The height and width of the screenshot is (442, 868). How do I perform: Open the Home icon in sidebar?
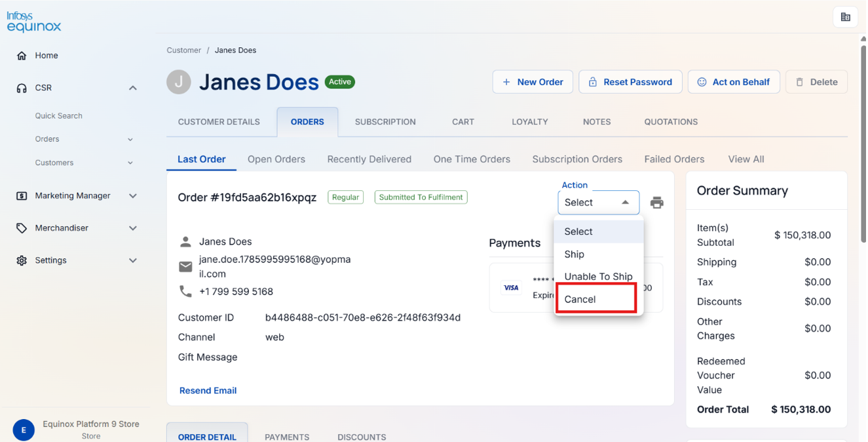pos(22,56)
